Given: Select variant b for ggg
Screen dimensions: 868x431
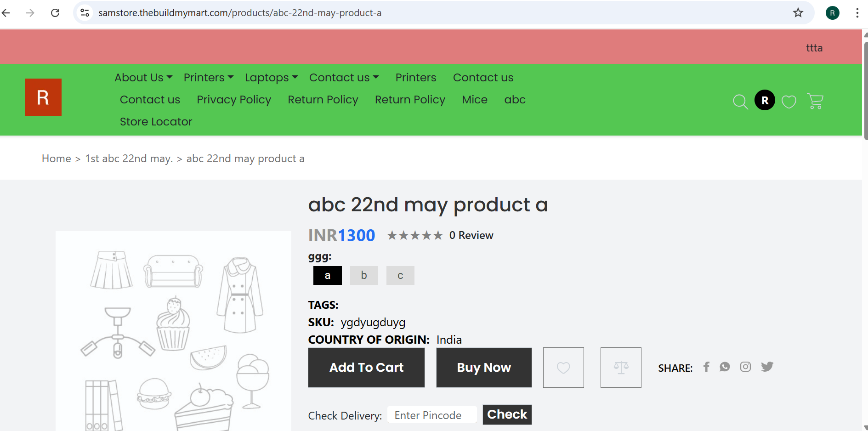Looking at the screenshot, I should click(x=364, y=276).
